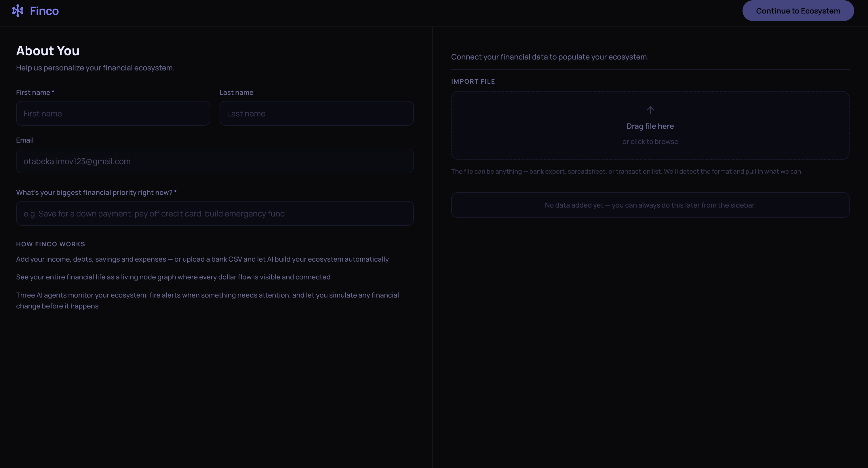The width and height of the screenshot is (868, 468).
Task: Focus the Last name input field
Action: (316, 114)
